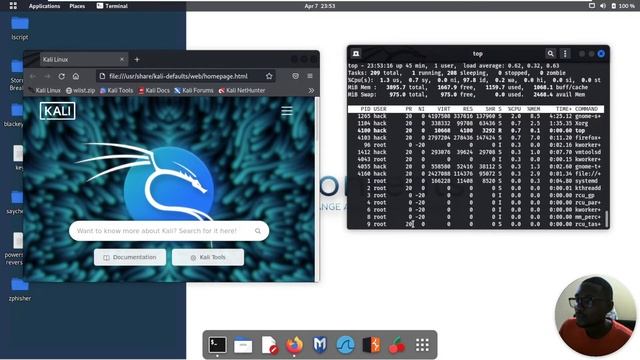Click the new tab icon in terminal header
This screenshot has width=640, height=360.
[x=356, y=53]
